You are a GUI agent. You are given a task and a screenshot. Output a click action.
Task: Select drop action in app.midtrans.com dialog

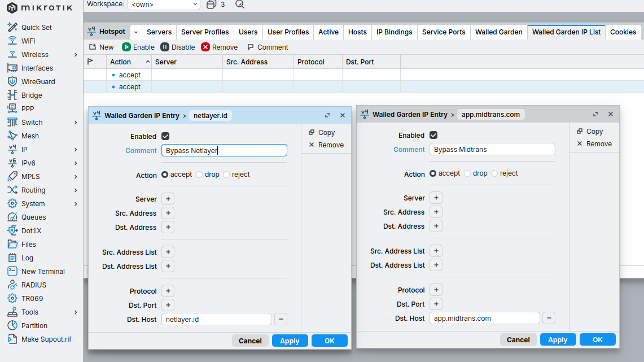click(x=467, y=173)
